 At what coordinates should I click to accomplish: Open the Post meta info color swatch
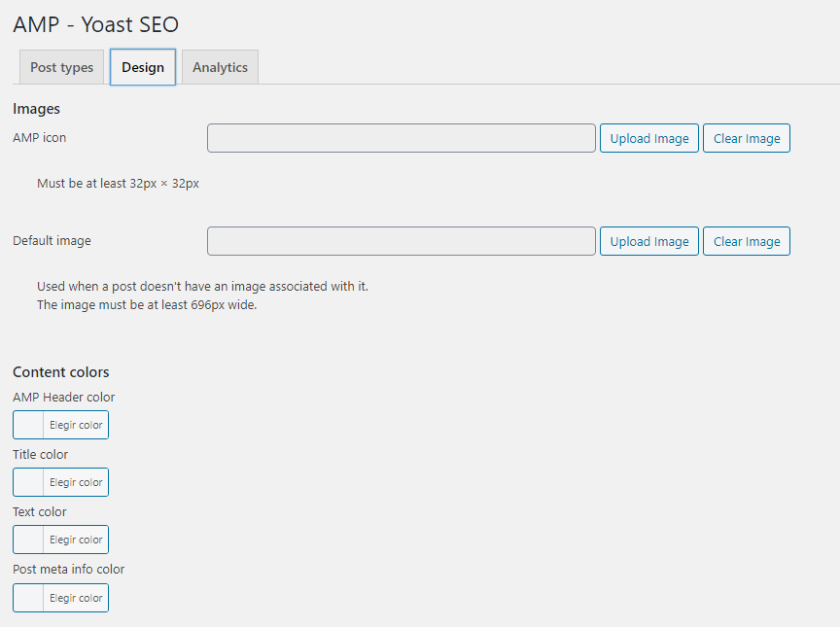tap(60, 598)
